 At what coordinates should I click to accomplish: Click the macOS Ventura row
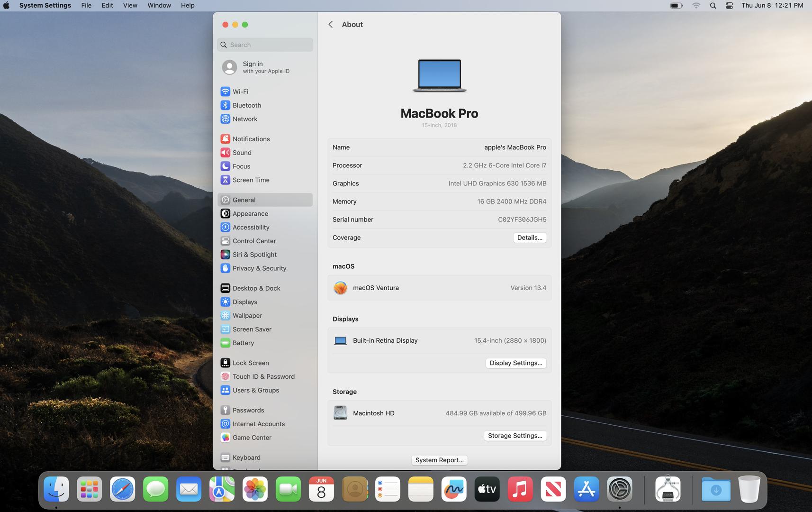pos(439,288)
